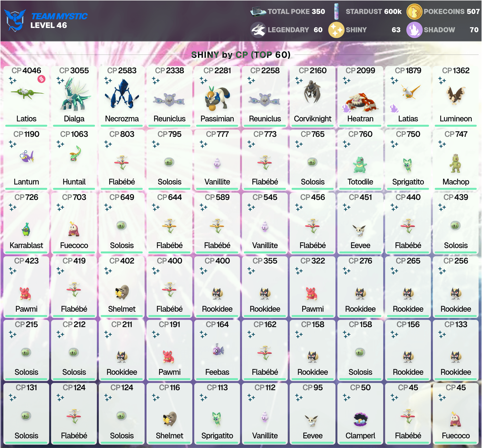
Task: Select the Passimian sprite
Action: pos(217,98)
